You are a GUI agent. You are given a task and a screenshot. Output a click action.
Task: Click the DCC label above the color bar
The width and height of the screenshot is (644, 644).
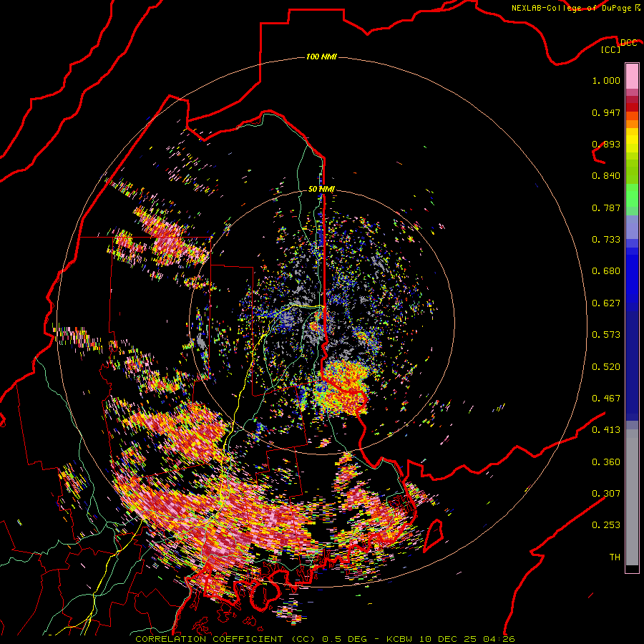click(x=629, y=43)
